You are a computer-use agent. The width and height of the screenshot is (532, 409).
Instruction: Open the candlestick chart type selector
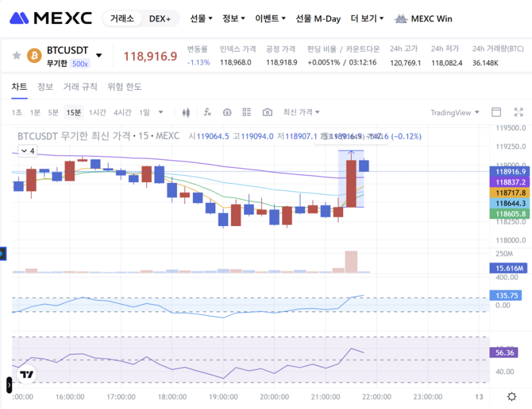pyautogui.click(x=186, y=112)
